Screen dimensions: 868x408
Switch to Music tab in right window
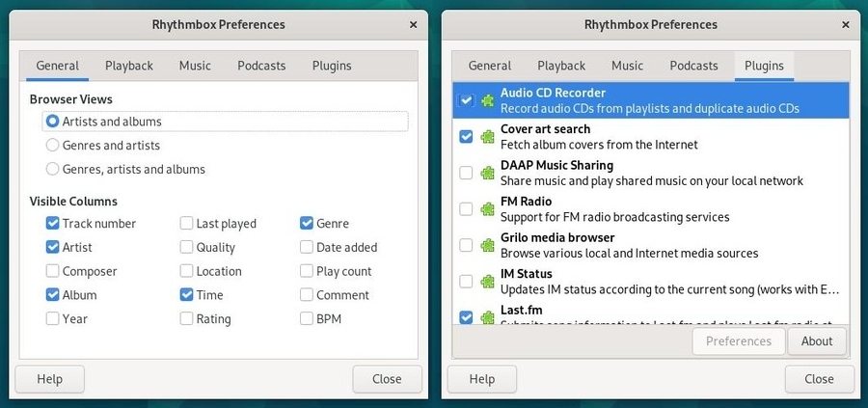627,66
